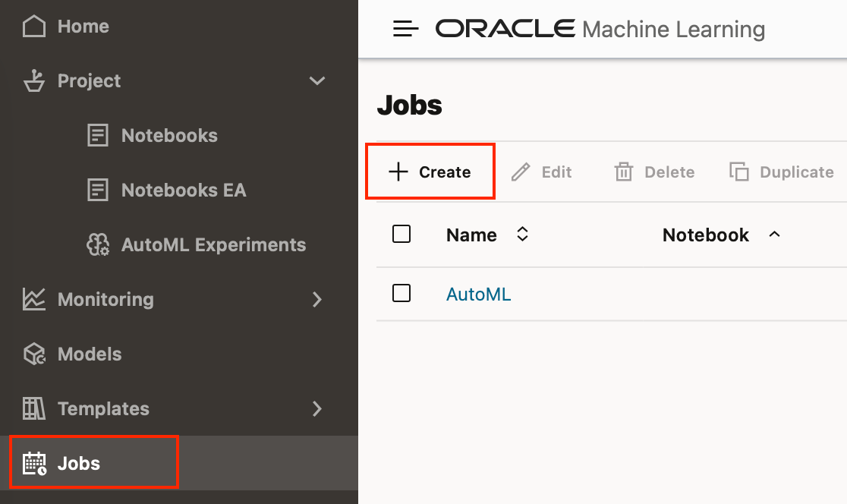
Task: Toggle the hamburger navigation menu
Action: [x=406, y=29]
